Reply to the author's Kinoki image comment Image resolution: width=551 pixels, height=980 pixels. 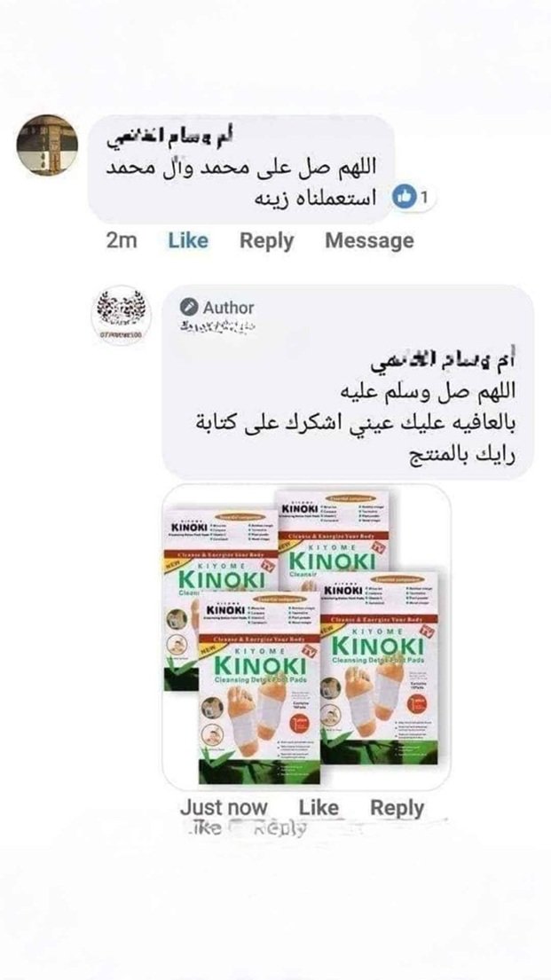tap(397, 807)
